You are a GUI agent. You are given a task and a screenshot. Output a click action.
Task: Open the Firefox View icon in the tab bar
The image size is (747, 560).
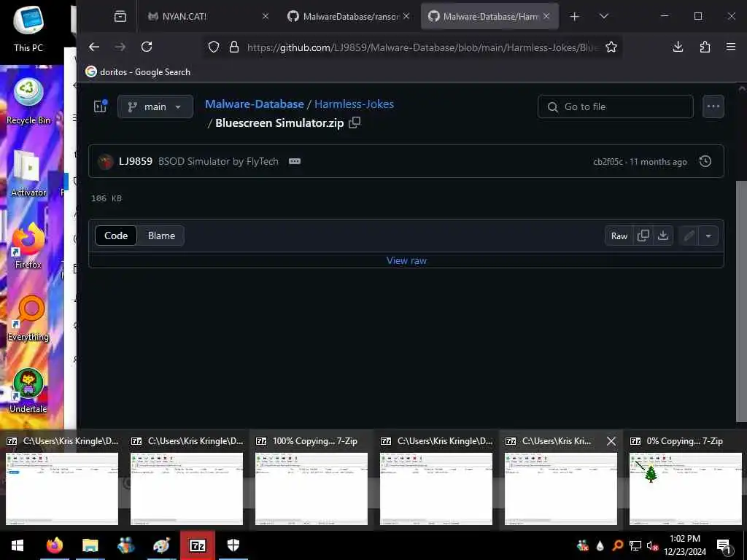pos(120,16)
